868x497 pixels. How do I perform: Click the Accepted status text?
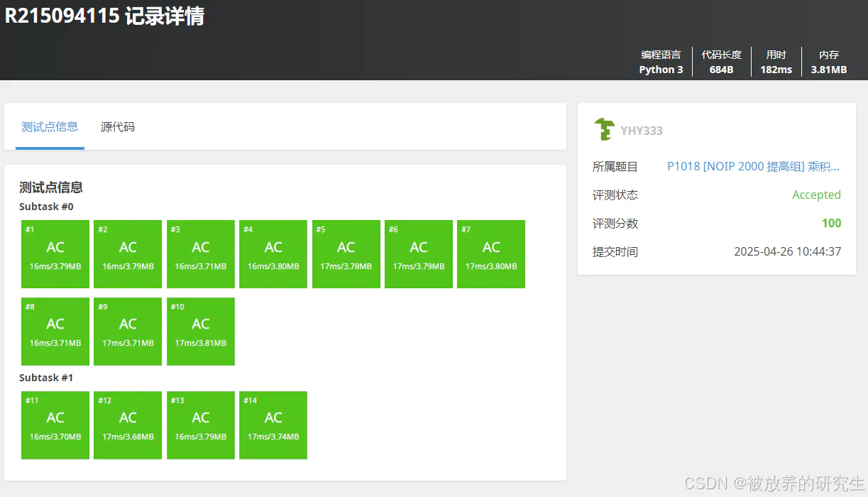coord(816,195)
